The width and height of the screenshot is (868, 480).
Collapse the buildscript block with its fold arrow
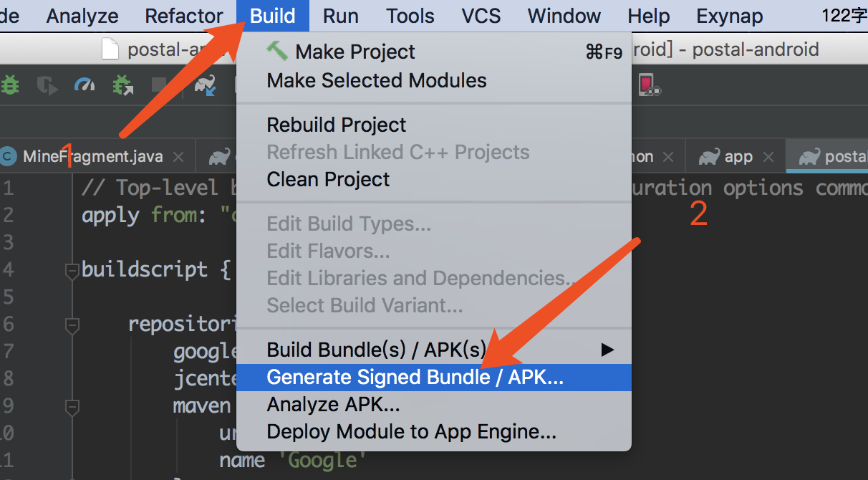tap(71, 272)
